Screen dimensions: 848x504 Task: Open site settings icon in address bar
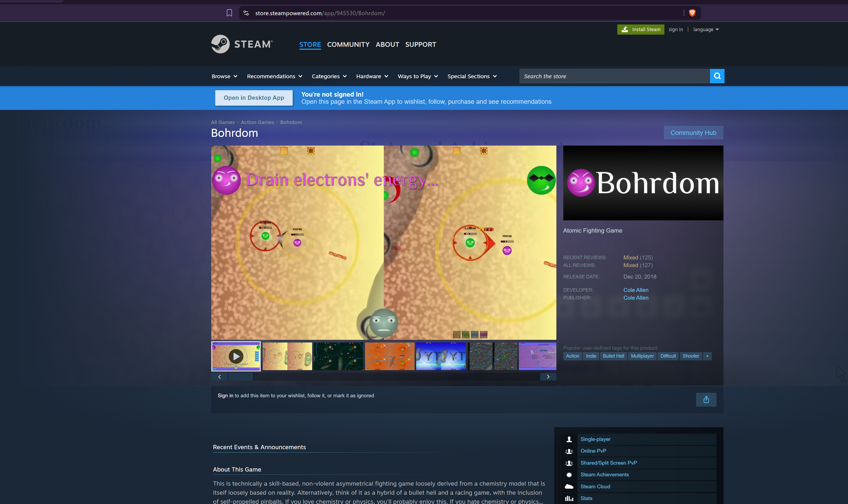246,13
